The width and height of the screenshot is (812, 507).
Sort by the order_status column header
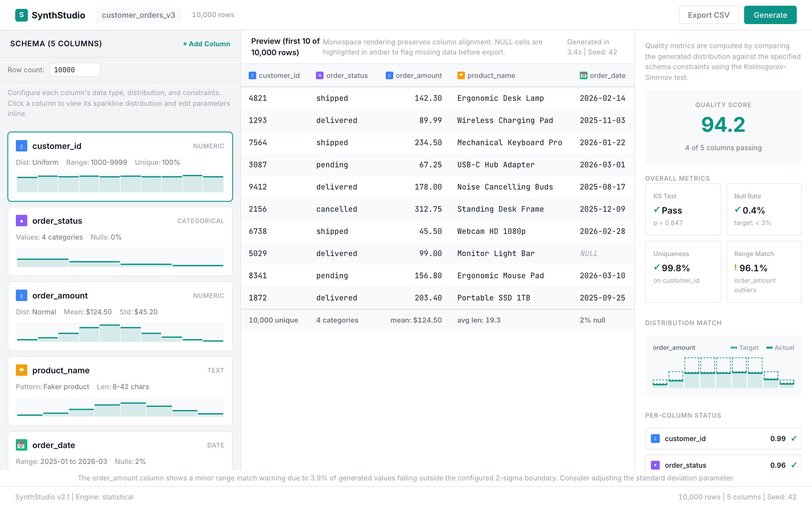[x=346, y=75]
